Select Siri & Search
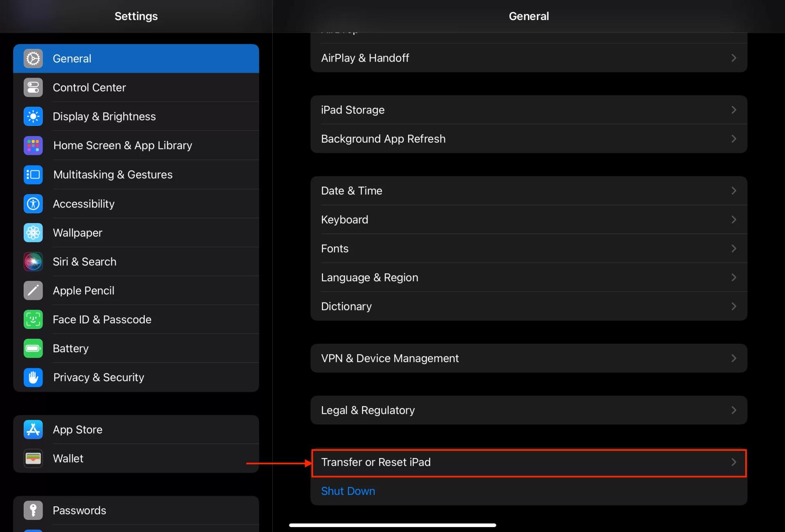 pyautogui.click(x=136, y=262)
